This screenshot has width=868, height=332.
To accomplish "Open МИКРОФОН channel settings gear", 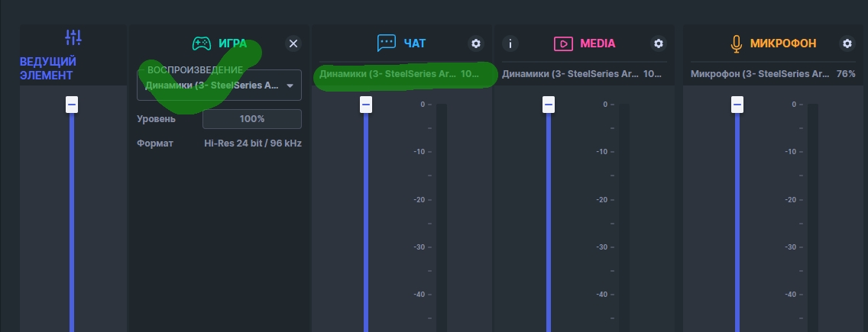I will [847, 44].
